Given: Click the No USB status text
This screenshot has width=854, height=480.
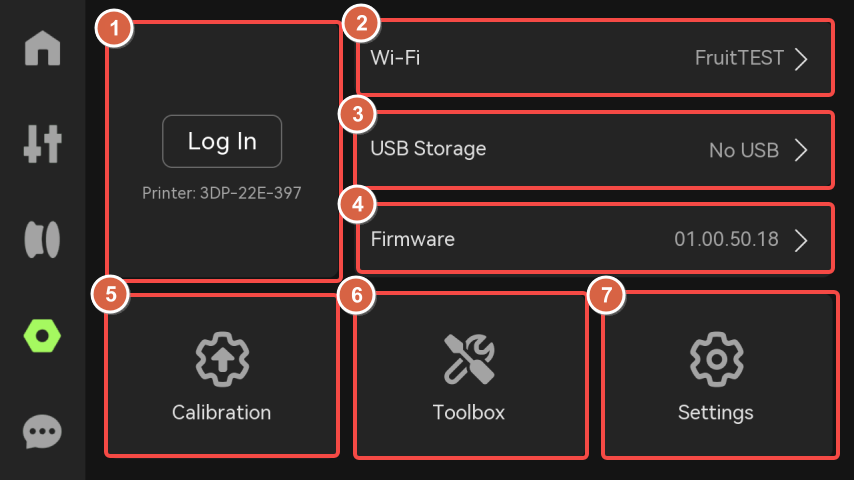Looking at the screenshot, I should [x=744, y=150].
